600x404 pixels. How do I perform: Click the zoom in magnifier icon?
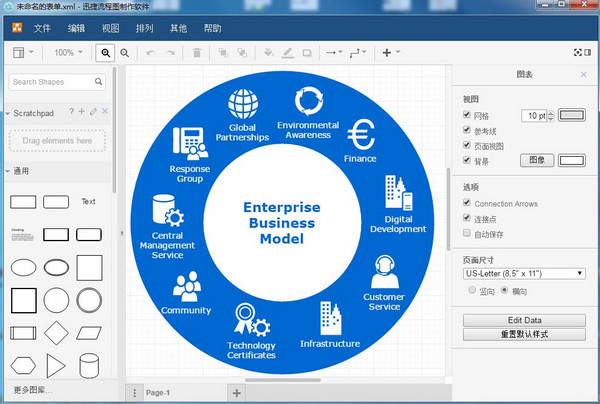pyautogui.click(x=106, y=52)
